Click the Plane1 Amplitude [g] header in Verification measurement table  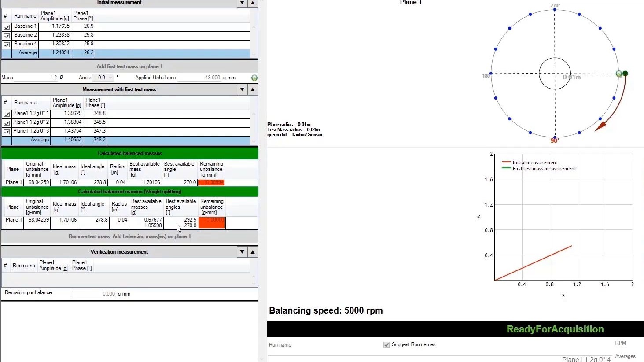53,266
